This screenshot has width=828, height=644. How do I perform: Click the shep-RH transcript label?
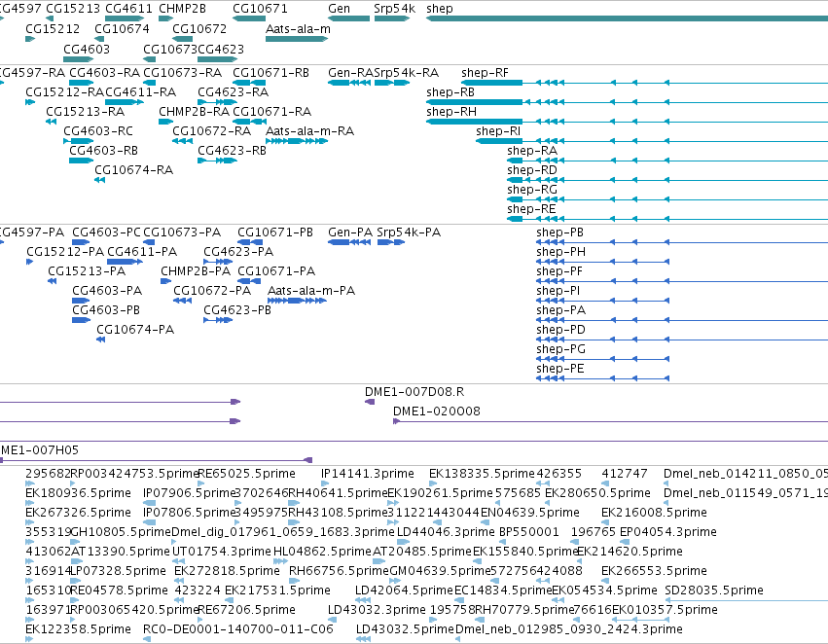450,111
